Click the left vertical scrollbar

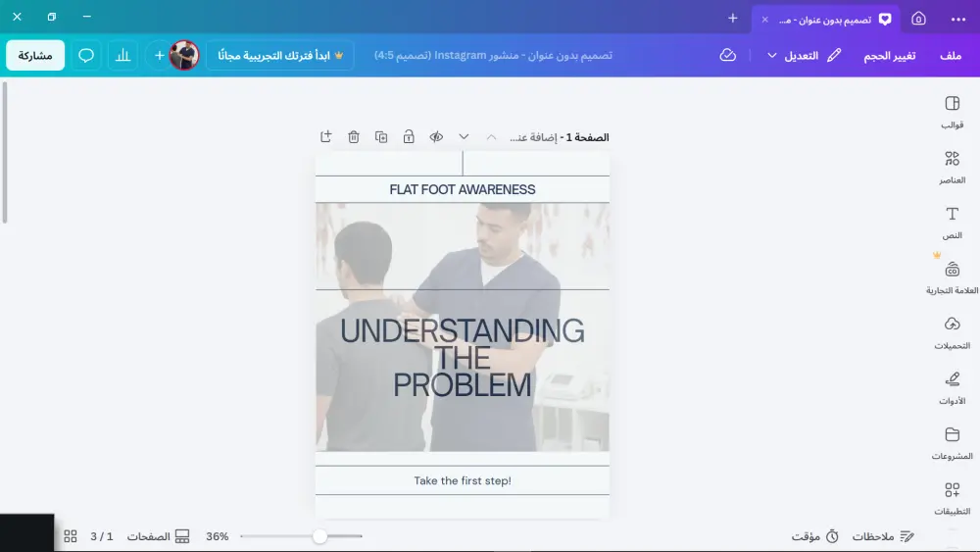[5, 153]
